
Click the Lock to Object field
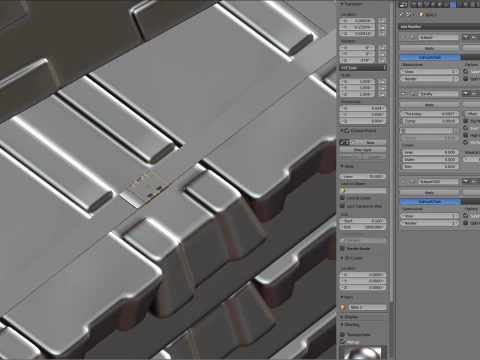point(363,190)
